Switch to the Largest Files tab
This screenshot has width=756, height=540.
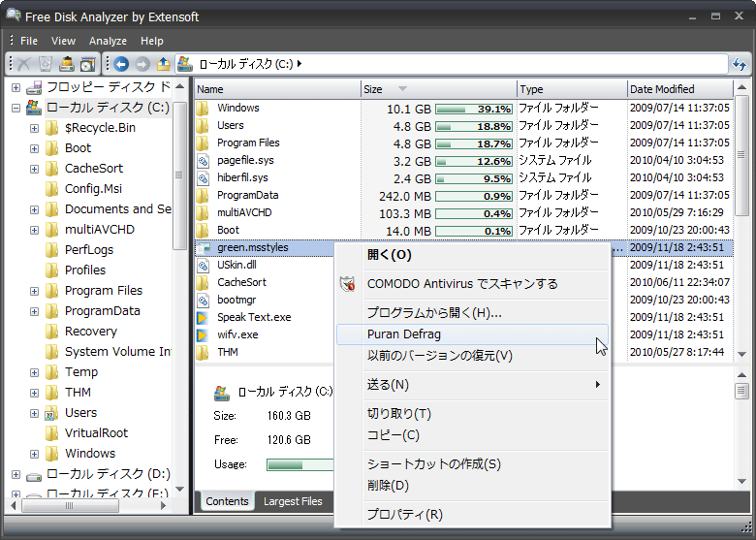tap(293, 501)
